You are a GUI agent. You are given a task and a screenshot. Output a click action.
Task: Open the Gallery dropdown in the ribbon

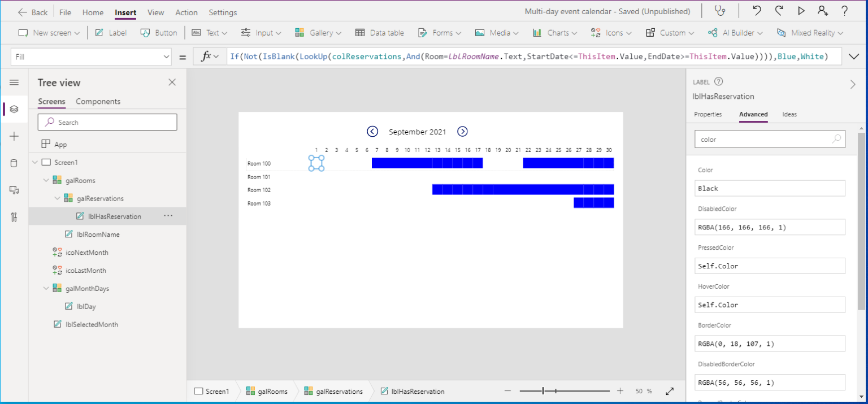[x=318, y=32]
